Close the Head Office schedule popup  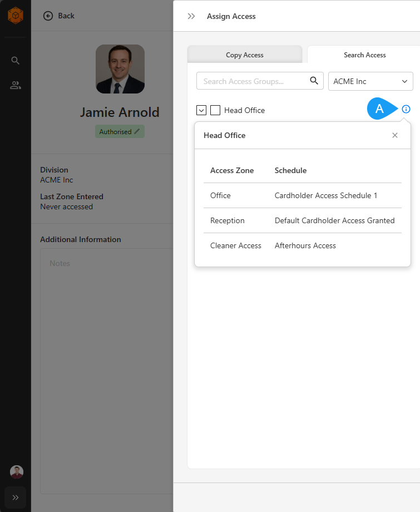click(x=395, y=135)
